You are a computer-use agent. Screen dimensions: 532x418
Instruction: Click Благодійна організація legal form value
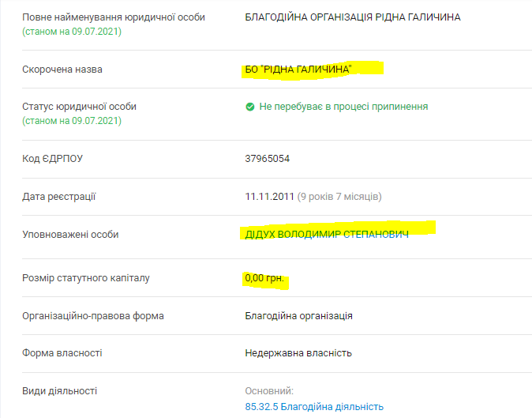pos(298,316)
